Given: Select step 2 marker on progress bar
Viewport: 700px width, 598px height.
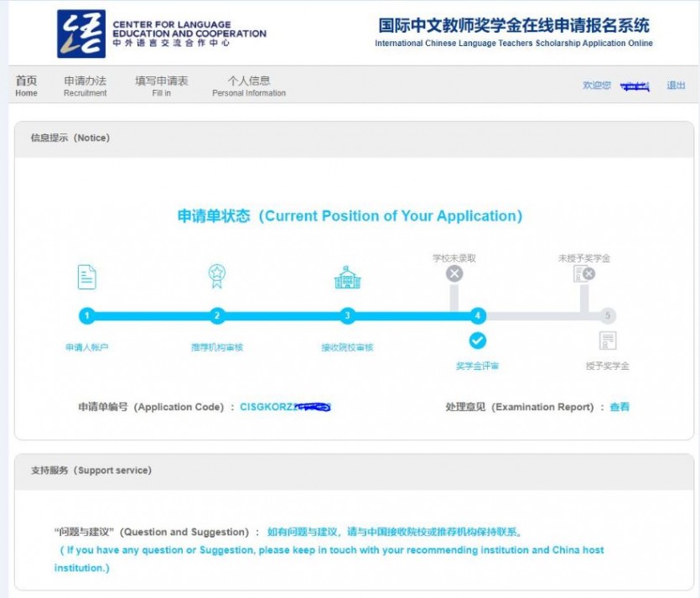Looking at the screenshot, I should click(217, 315).
